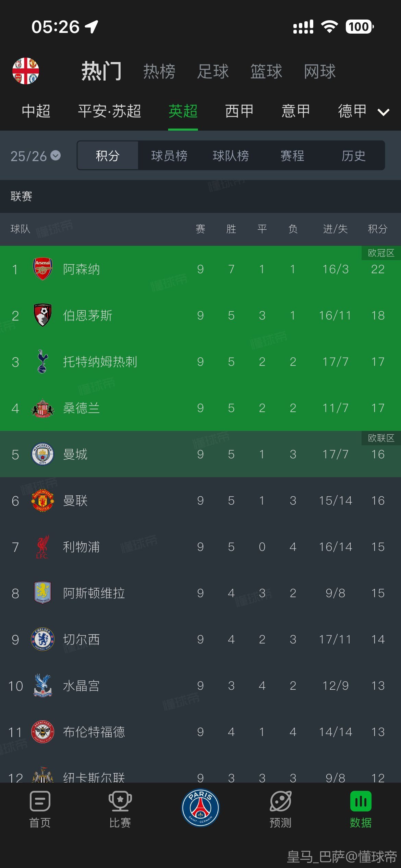Tap the Liverpool club crest
401x868 pixels.
click(42, 547)
